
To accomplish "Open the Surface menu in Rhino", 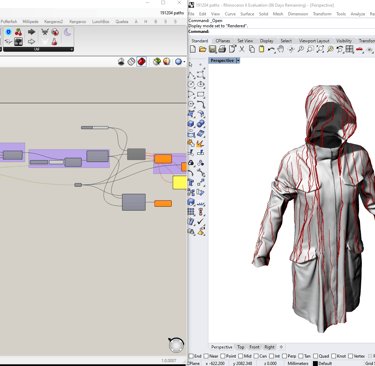I will pyautogui.click(x=247, y=14).
